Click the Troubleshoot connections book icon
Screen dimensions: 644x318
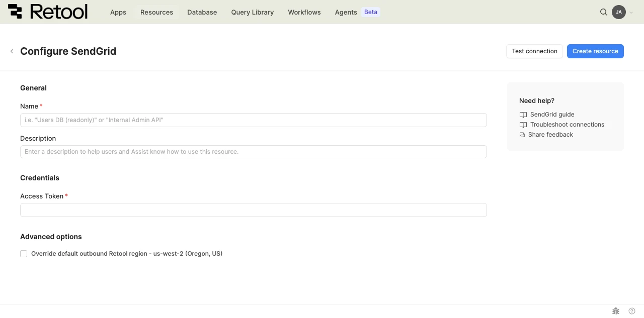(x=523, y=125)
